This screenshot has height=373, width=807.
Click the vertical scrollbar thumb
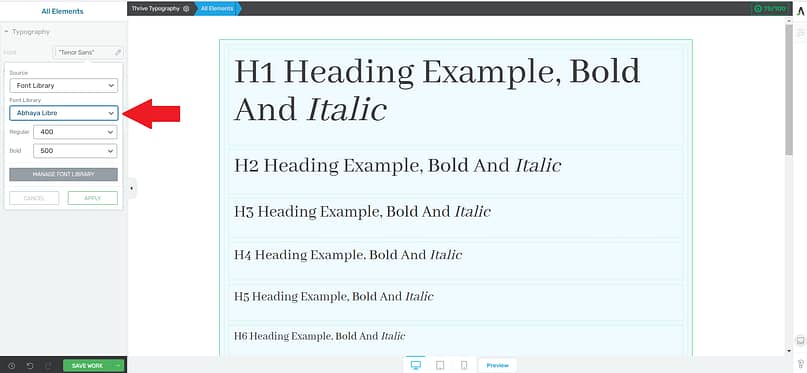[789, 90]
